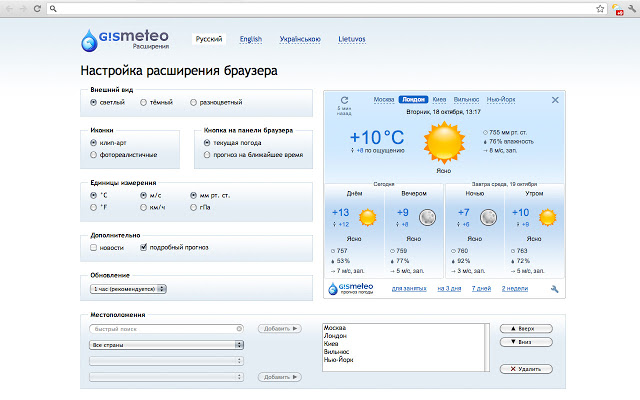Image resolution: width=640 pixels, height=400 pixels.
Task: Select the тёмный appearance option
Action: pos(144,102)
